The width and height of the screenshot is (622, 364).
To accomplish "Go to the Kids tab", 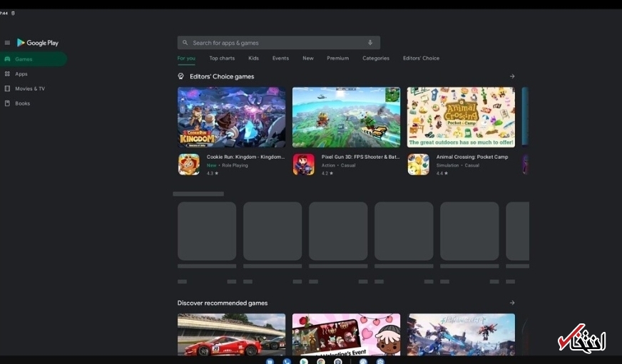I will (x=253, y=58).
